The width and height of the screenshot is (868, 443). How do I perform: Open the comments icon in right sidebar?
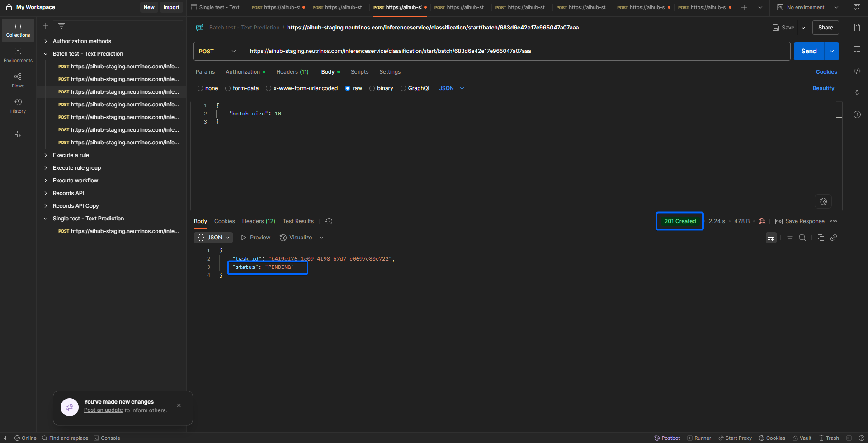(857, 49)
